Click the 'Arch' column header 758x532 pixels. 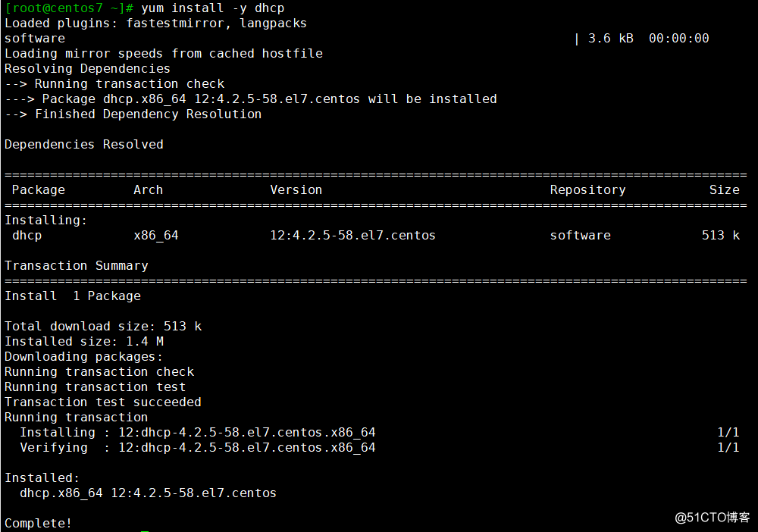pos(148,190)
